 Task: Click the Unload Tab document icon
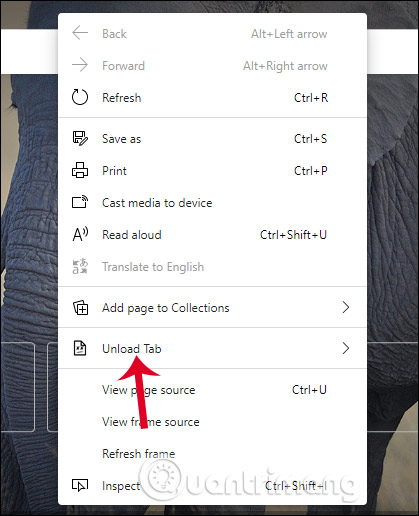tap(80, 348)
